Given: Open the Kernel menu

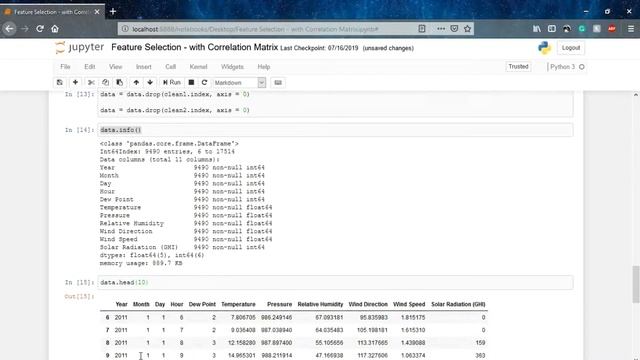Looking at the screenshot, I should click(x=198, y=67).
